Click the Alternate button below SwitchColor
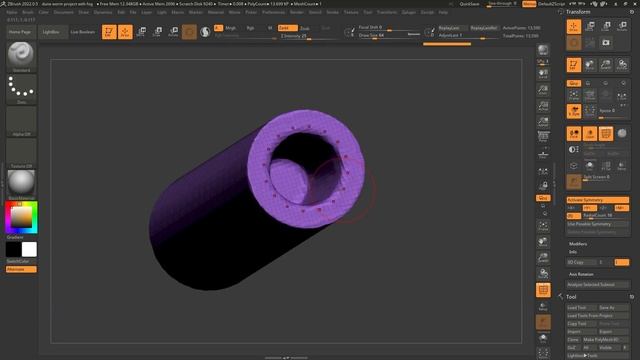 [21, 269]
